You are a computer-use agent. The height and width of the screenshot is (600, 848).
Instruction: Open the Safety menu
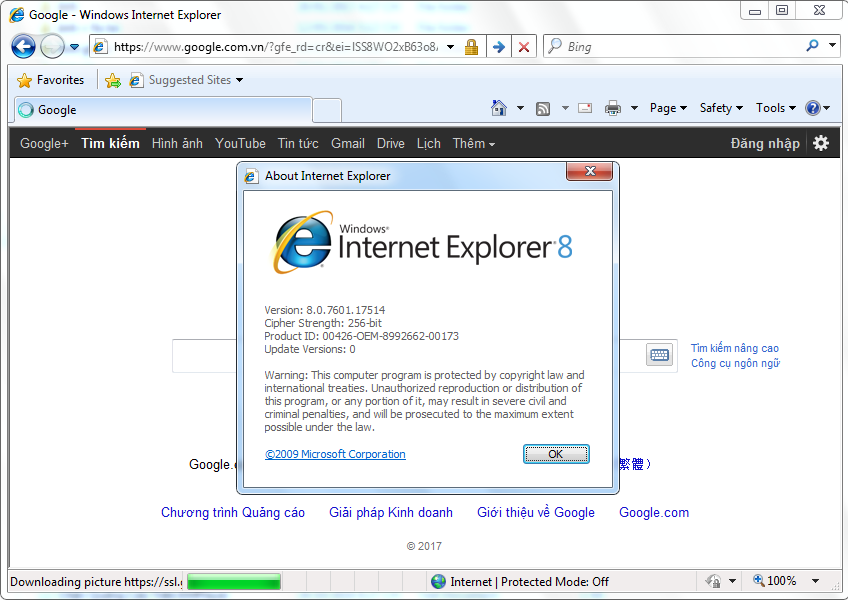(x=721, y=108)
